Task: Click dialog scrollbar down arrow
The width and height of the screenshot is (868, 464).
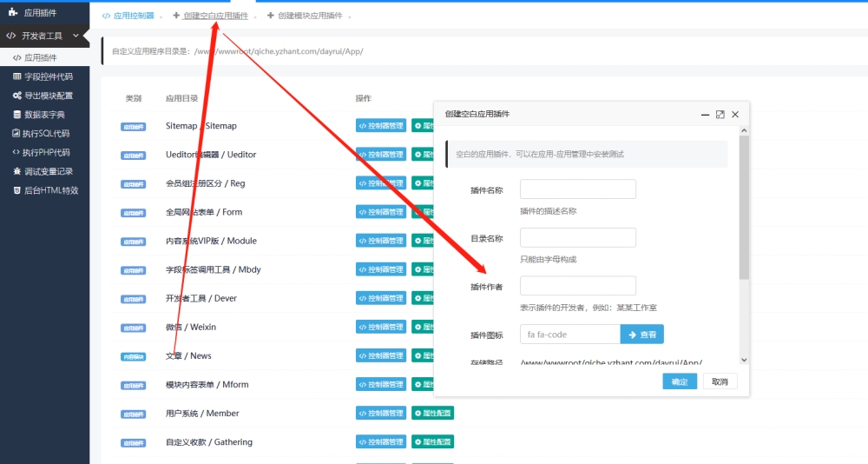Action: [744, 360]
